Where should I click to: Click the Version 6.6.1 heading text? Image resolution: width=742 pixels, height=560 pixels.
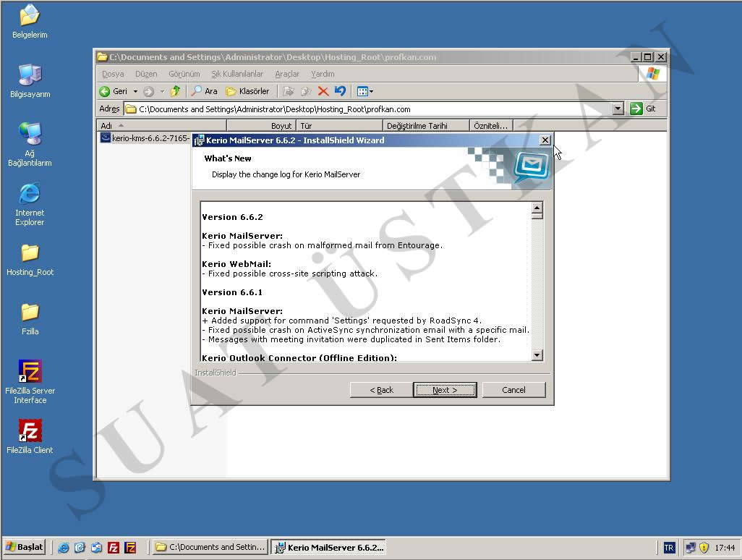pyautogui.click(x=232, y=292)
